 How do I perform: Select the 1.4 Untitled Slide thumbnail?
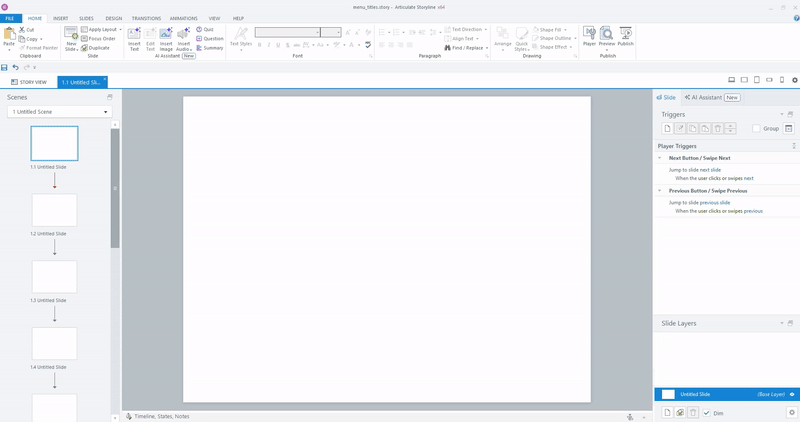tap(55, 343)
